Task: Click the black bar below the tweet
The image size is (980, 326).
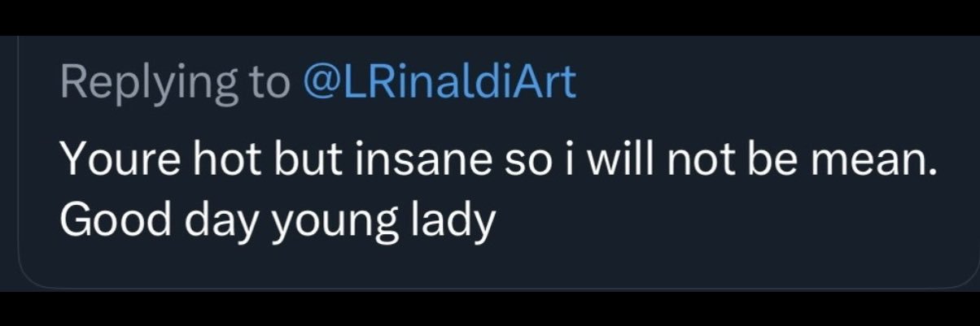Action: [490, 309]
